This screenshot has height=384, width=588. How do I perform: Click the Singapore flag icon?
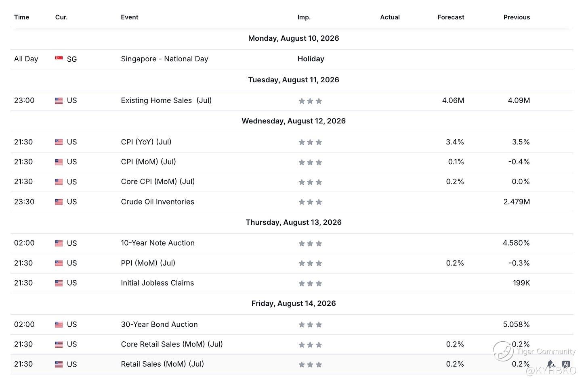pos(59,58)
